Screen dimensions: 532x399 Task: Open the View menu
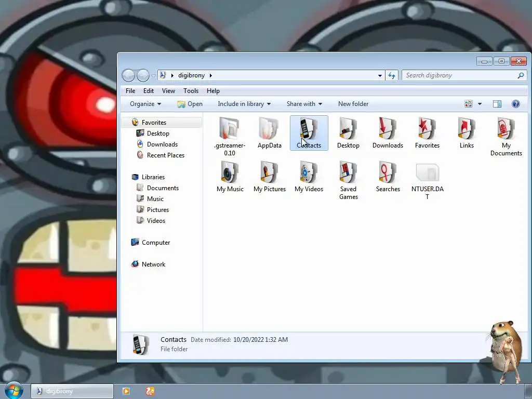coord(168,91)
